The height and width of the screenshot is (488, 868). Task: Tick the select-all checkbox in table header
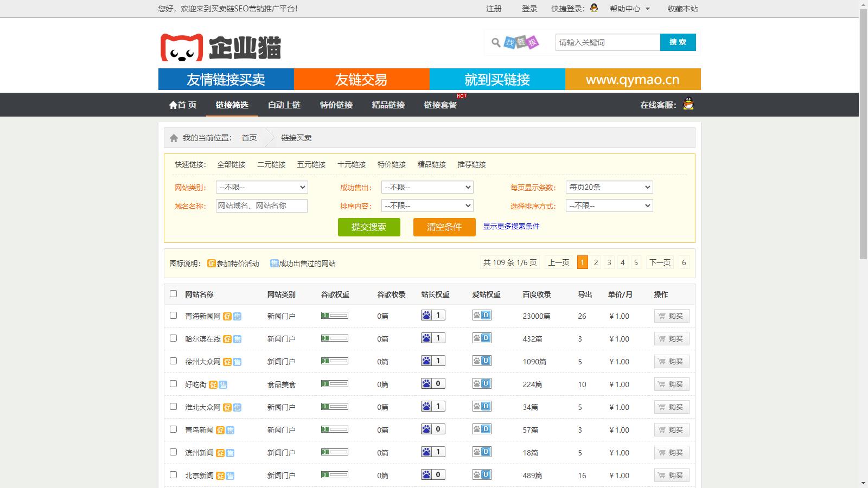pyautogui.click(x=173, y=293)
